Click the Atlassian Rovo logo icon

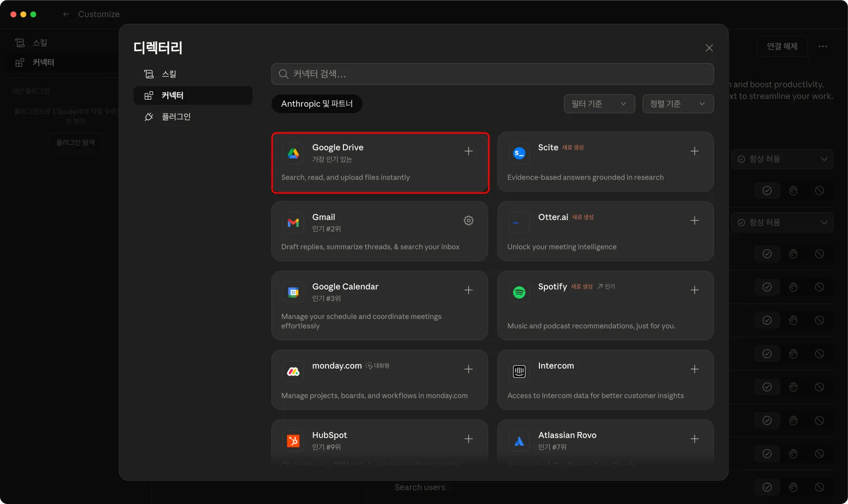pyautogui.click(x=519, y=441)
